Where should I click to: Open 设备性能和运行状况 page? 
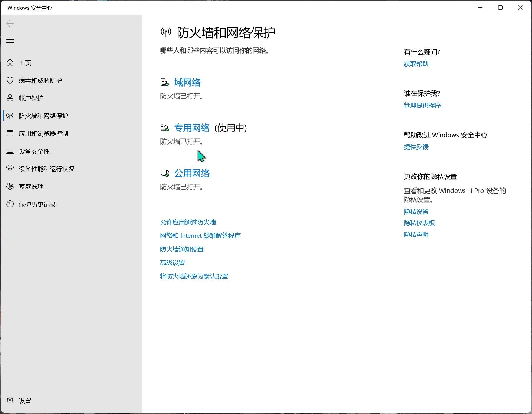[46, 169]
